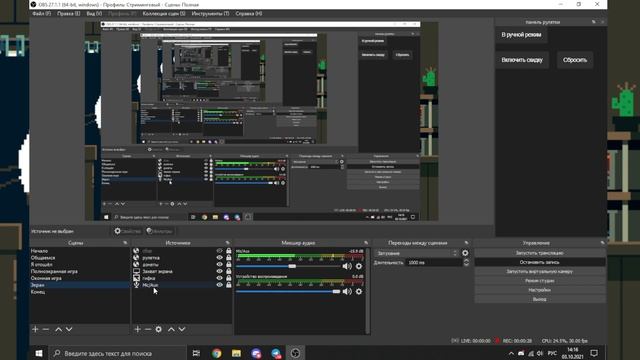The width and height of the screenshot is (640, 360).
Task: Move the selected source up in Sources
Action: coord(171,329)
